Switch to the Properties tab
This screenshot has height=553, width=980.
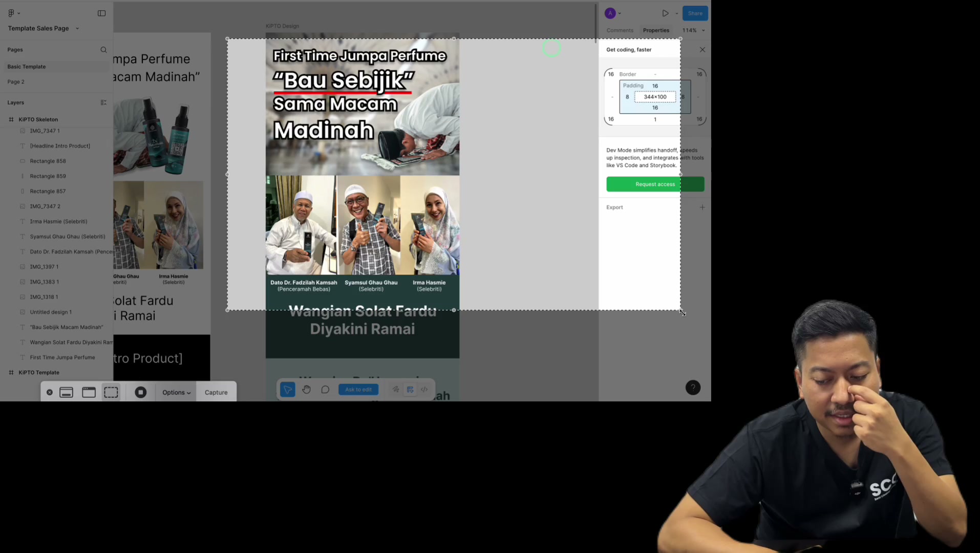656,30
